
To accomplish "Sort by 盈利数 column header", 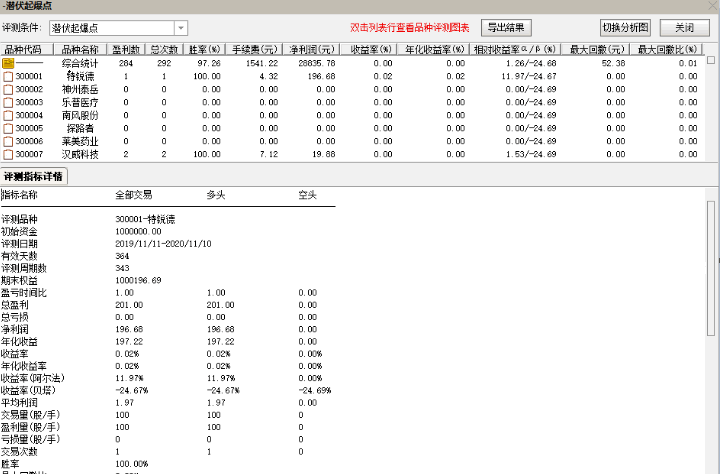I will click(x=126, y=49).
